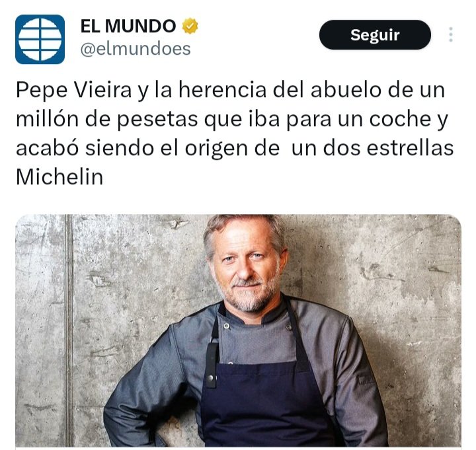Click the gold verified badge
This screenshot has width=476, height=450.
click(190, 26)
